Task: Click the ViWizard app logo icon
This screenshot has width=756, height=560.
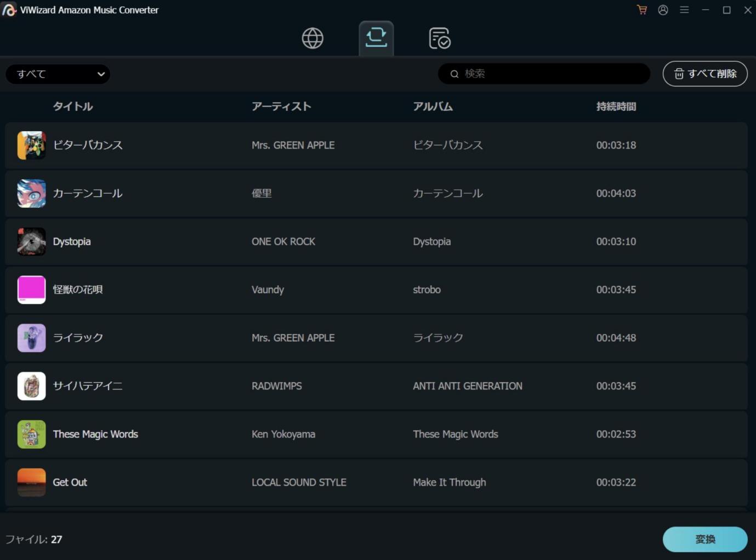Action: pos(9,10)
